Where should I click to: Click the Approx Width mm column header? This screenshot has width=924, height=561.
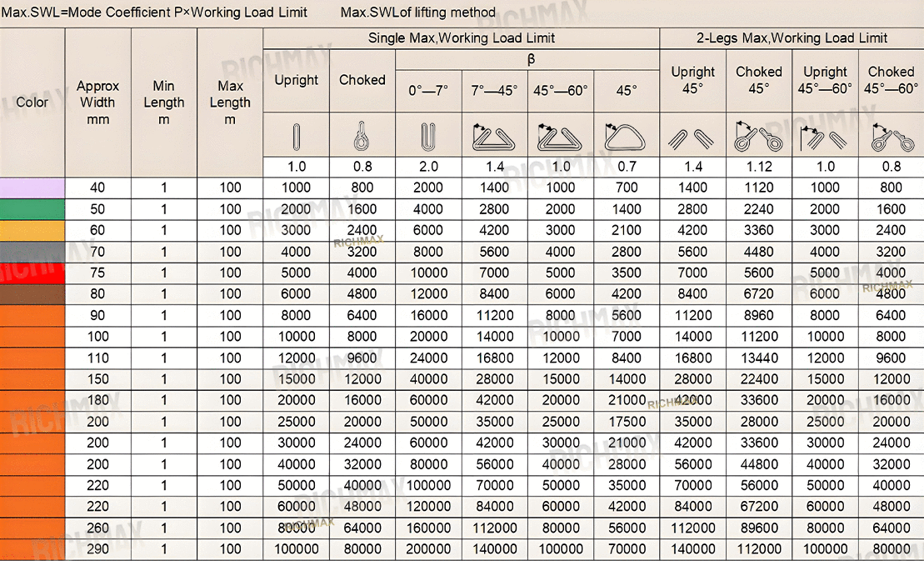[97, 103]
